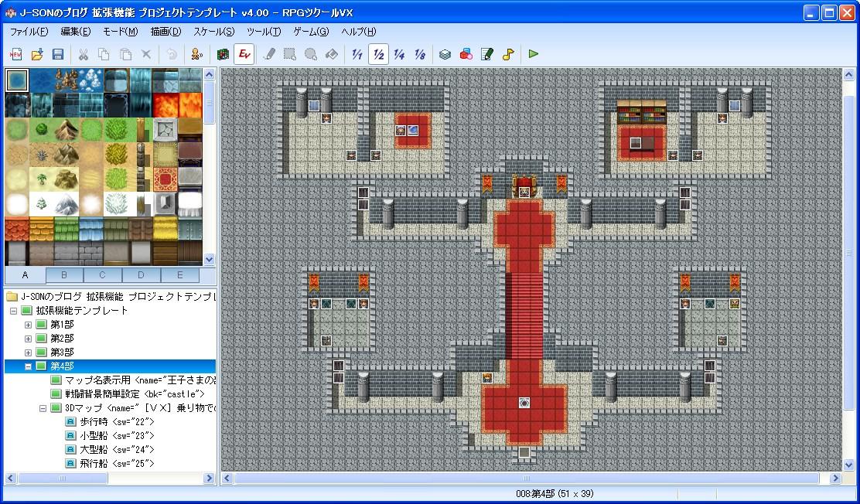Click the character icon beside the Undo arrow
The image size is (860, 504).
(197, 54)
